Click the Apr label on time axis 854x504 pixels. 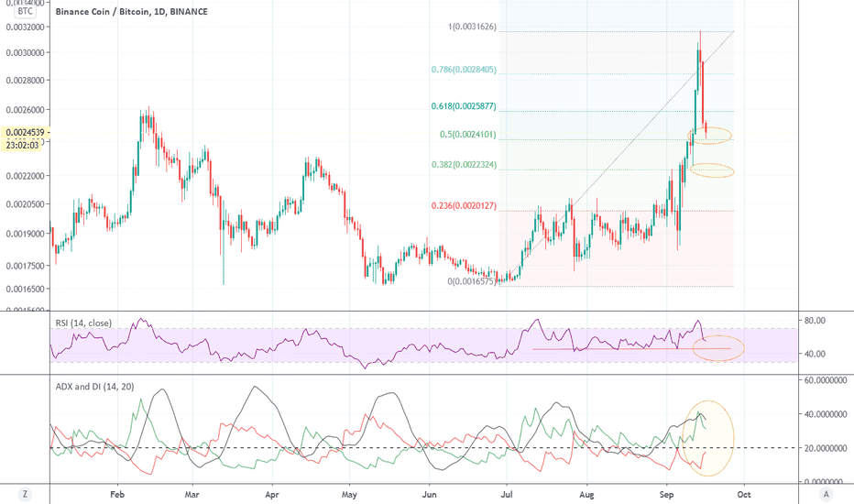coord(272,494)
